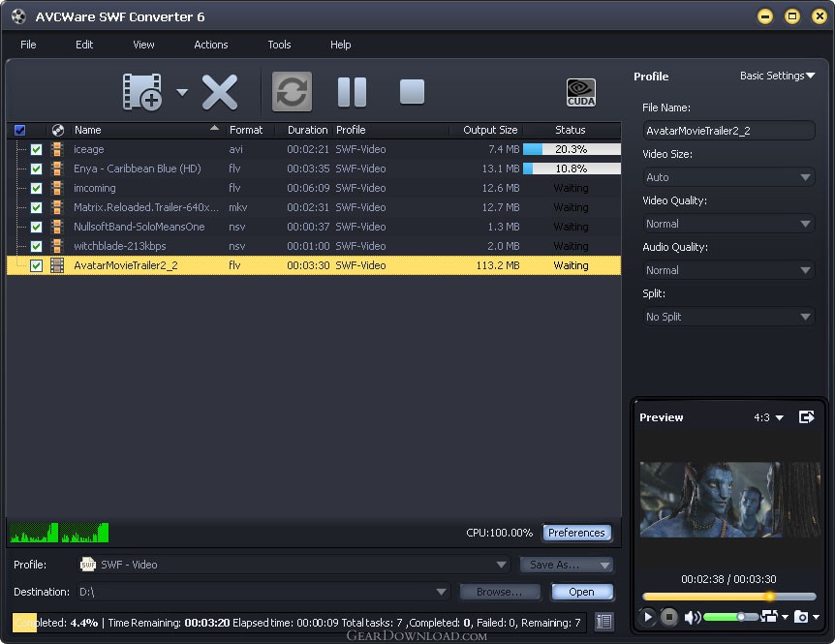Click the CPU usage graph

click(59, 533)
